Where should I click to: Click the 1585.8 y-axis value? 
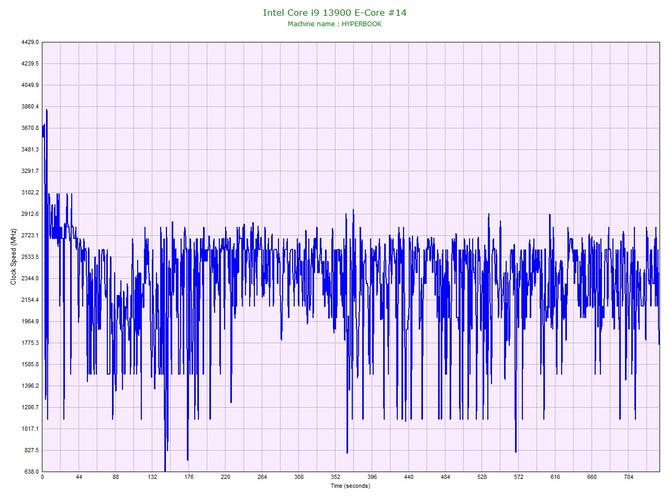30,364
